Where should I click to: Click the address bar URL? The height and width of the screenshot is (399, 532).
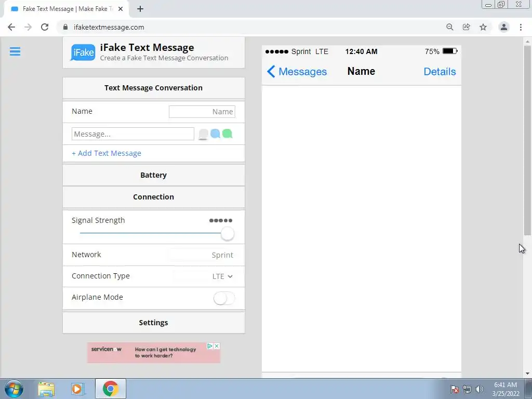109,27
